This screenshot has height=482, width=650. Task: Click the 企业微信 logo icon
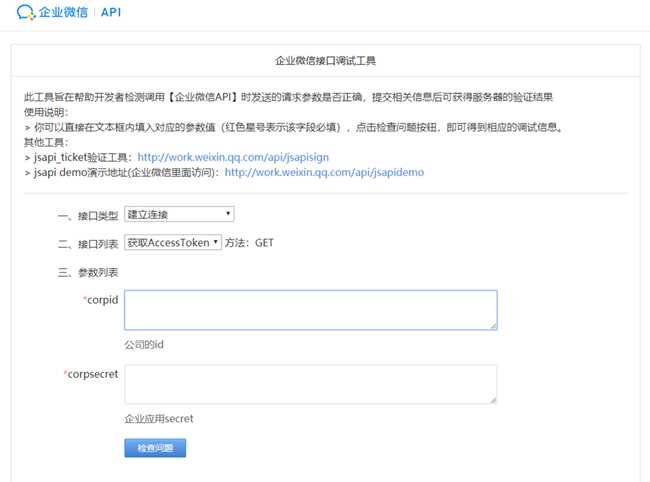(x=26, y=12)
